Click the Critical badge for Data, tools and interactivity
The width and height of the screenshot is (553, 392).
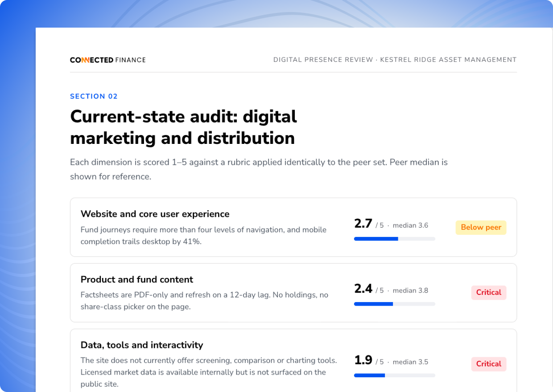(489, 364)
